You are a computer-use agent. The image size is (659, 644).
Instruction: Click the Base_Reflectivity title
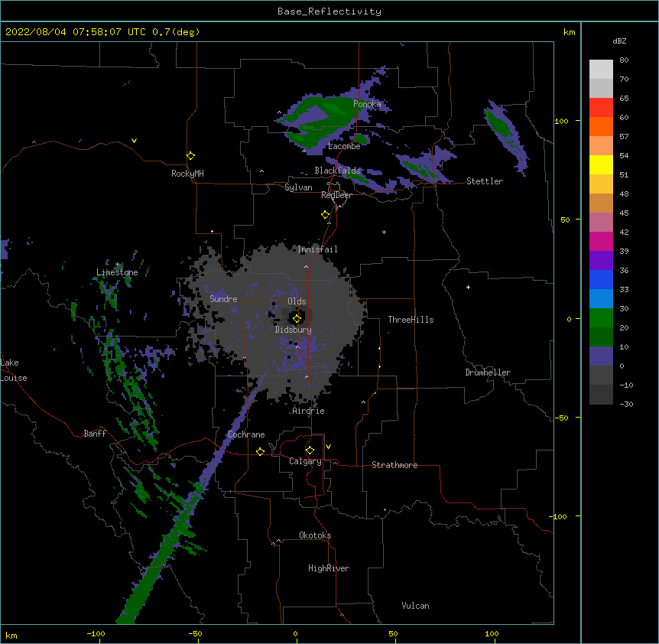click(329, 11)
